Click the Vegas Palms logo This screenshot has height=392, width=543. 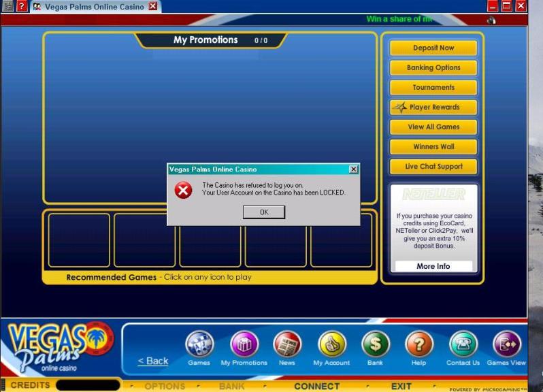(x=59, y=346)
